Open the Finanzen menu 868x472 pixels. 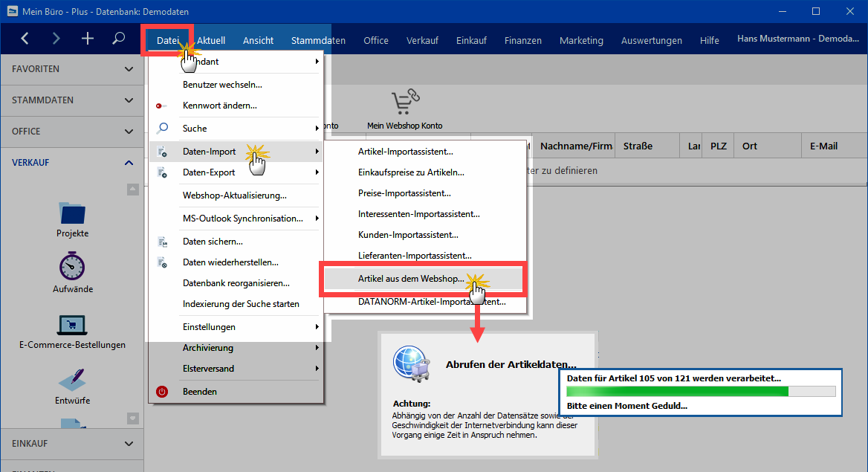523,40
